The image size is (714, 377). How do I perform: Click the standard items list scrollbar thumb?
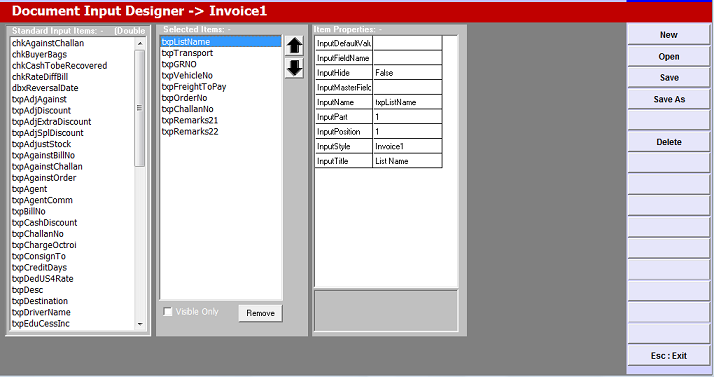(x=140, y=108)
